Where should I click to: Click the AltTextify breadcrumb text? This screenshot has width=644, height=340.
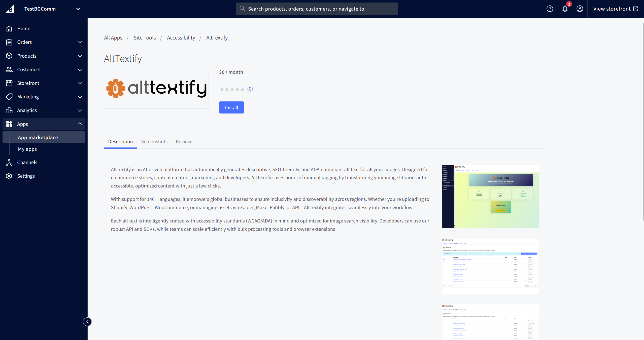(217, 38)
